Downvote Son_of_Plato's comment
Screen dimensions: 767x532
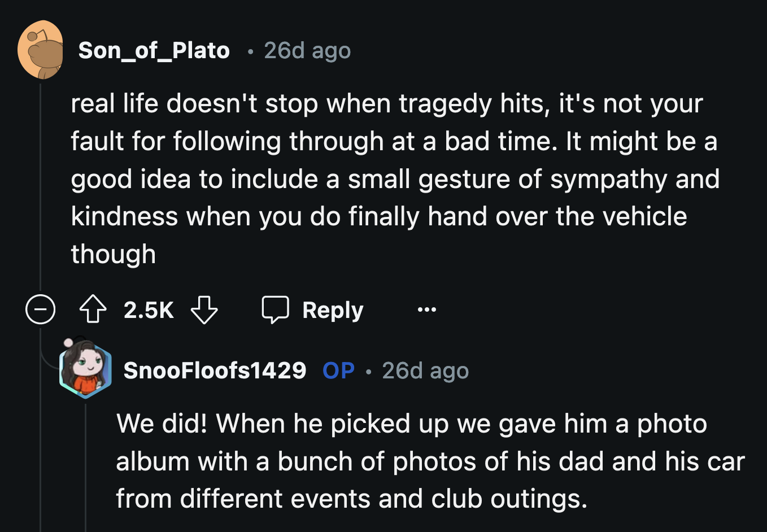pos(205,309)
